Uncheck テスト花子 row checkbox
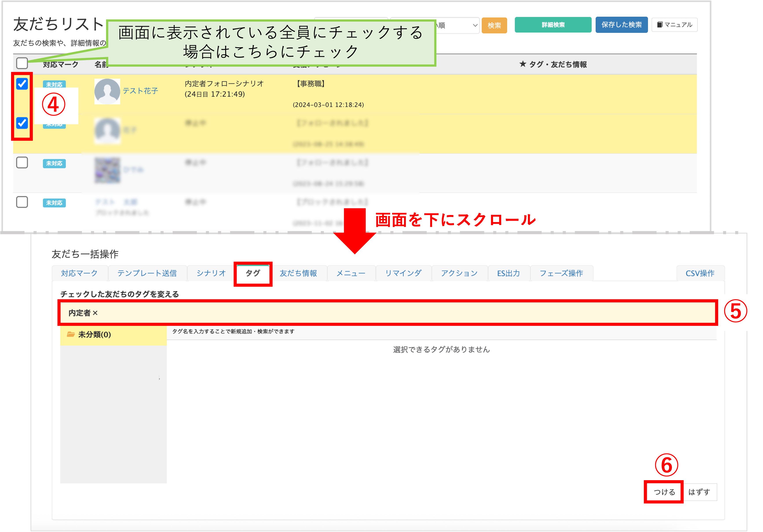The width and height of the screenshot is (763, 532). pyautogui.click(x=22, y=84)
